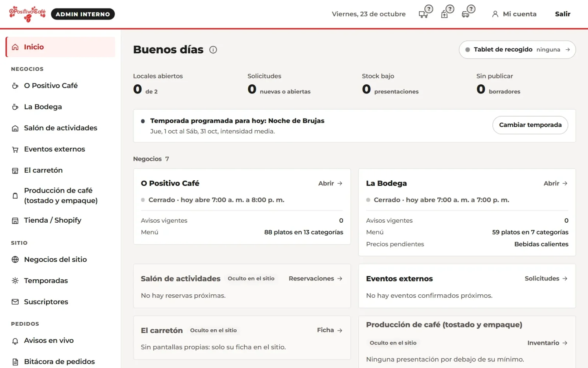This screenshot has width=588, height=368.
Task: Open O Positivo Café in sidebar
Action: 60,86
